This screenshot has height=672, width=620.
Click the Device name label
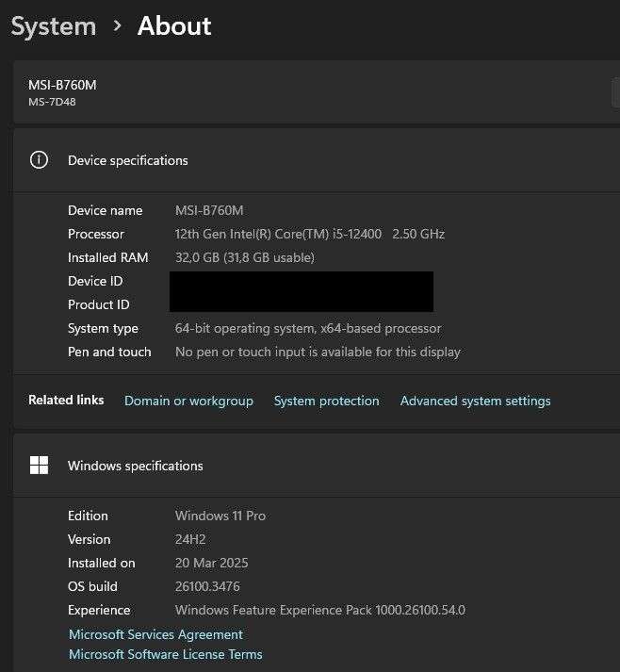(106, 210)
